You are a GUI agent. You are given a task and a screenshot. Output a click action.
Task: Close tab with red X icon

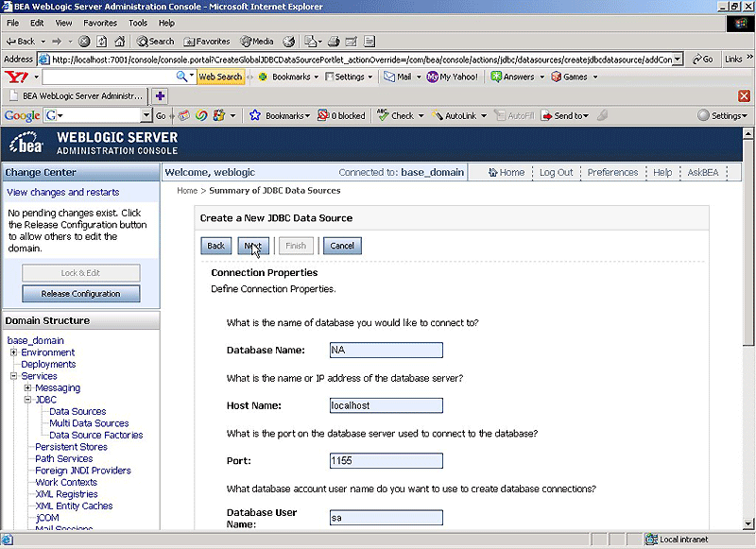(744, 96)
